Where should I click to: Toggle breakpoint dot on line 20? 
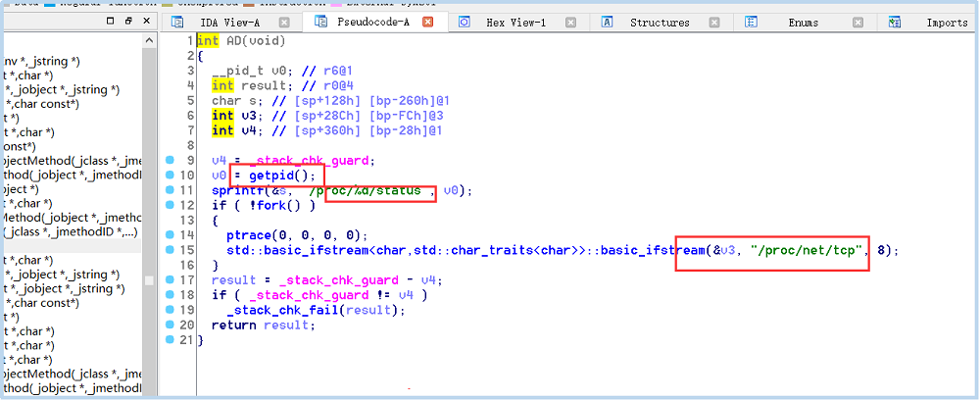pyautogui.click(x=170, y=325)
